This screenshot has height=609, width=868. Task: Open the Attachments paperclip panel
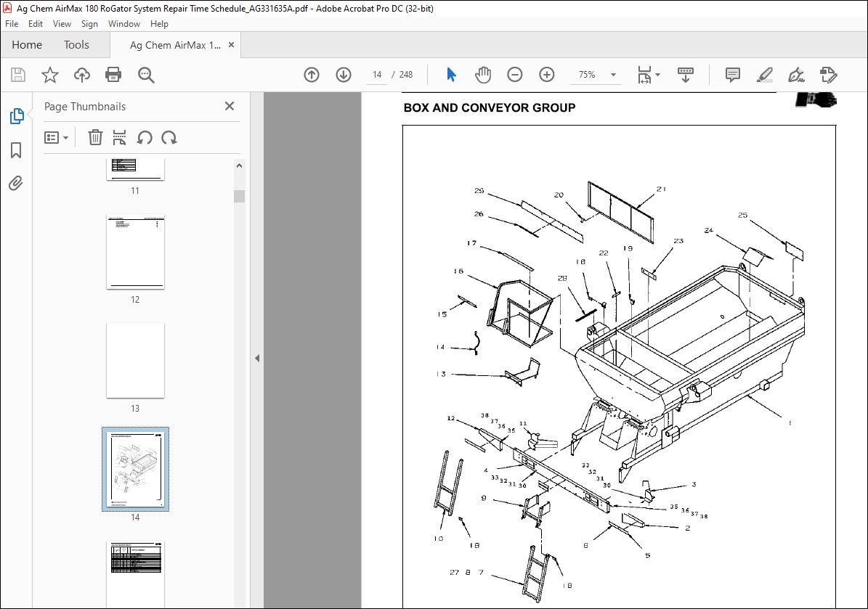[x=16, y=183]
